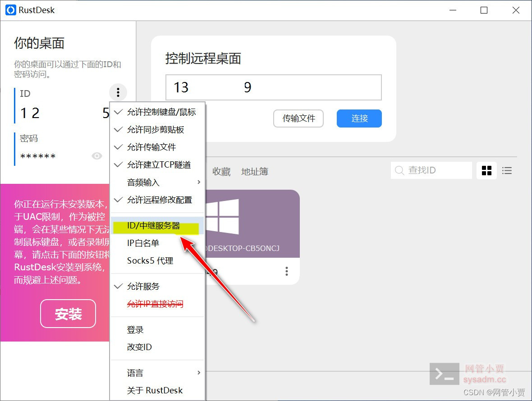Switch to the 地址簿 tab
Viewport: 532px width, 401px height.
(x=255, y=172)
